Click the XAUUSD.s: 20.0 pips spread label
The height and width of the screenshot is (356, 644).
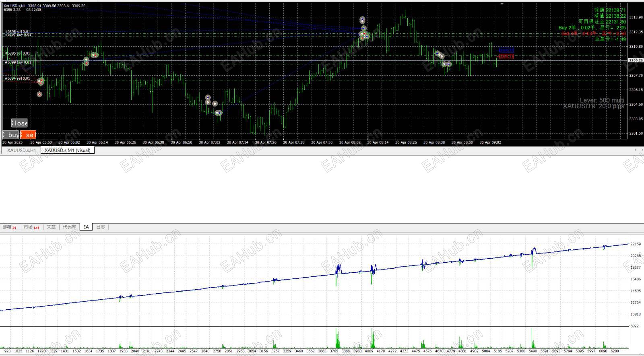[593, 106]
